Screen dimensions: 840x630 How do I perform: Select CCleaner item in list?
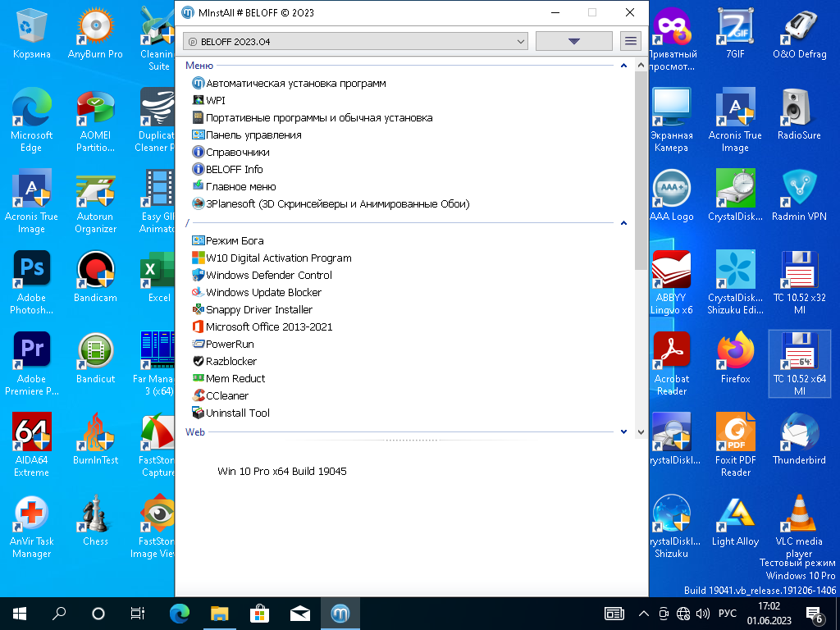(x=220, y=395)
